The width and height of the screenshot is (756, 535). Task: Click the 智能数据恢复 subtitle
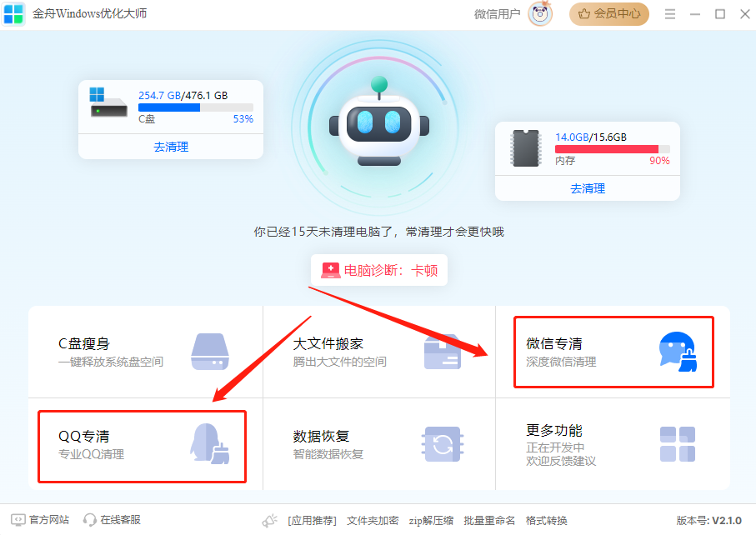click(328, 454)
